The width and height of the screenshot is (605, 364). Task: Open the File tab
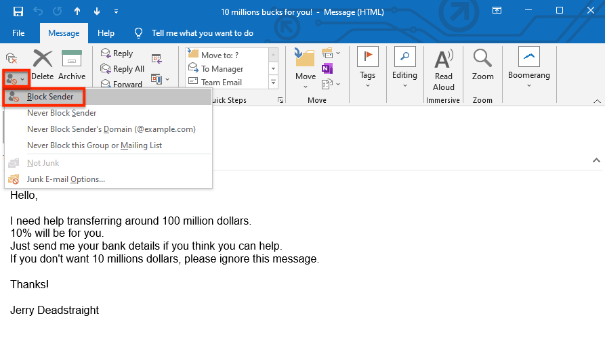point(18,33)
